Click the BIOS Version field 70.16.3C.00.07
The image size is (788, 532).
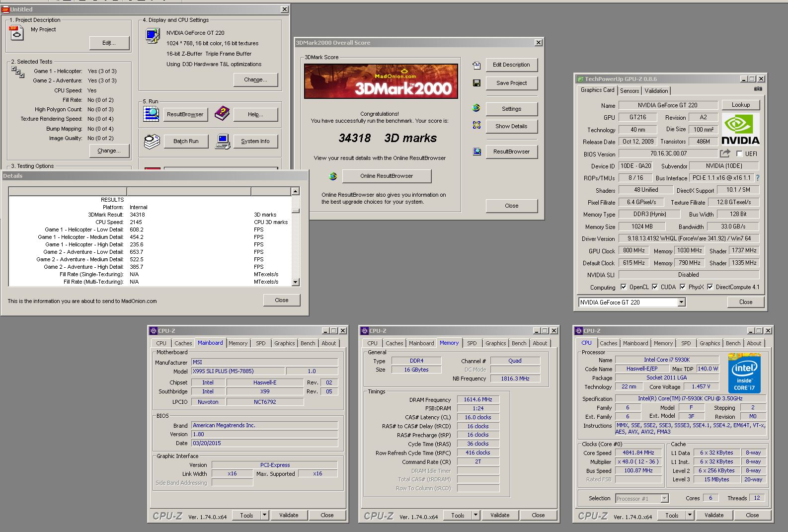668,153
